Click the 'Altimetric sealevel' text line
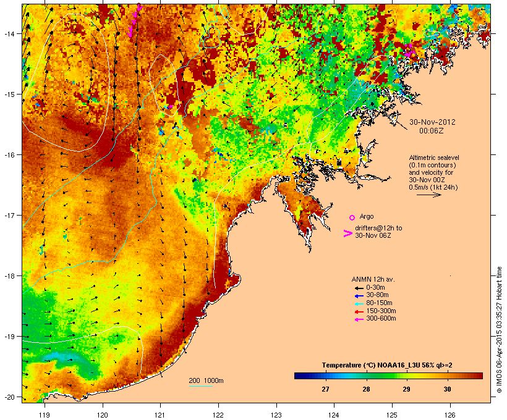Image resolution: width=507 pixels, height=420 pixels. [x=434, y=157]
